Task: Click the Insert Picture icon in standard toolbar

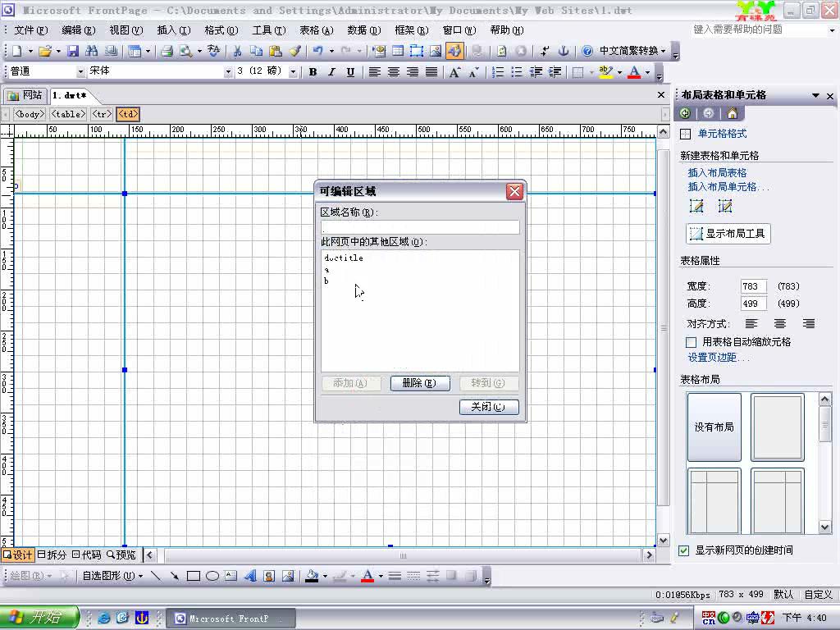Action: tap(436, 51)
